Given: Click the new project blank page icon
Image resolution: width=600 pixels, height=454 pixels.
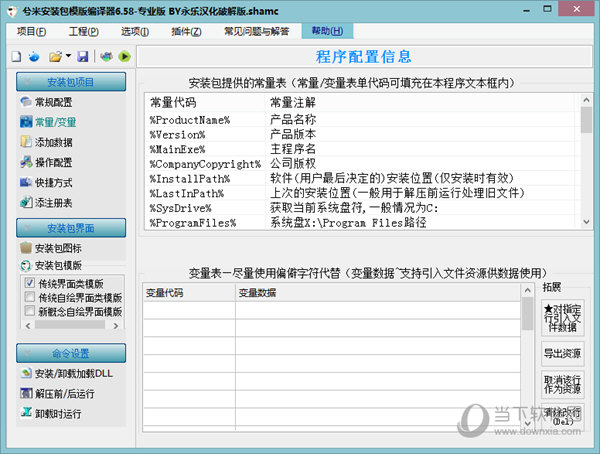Looking at the screenshot, I should point(17,57).
